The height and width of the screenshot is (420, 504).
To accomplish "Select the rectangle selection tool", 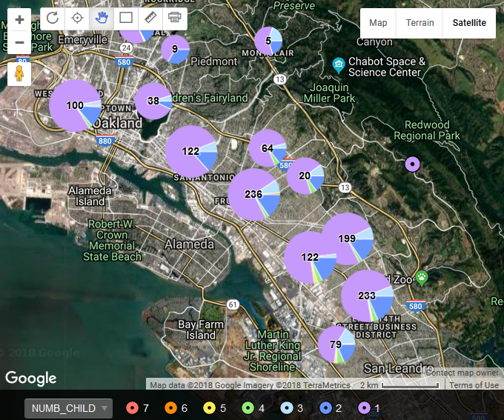I will [126, 18].
